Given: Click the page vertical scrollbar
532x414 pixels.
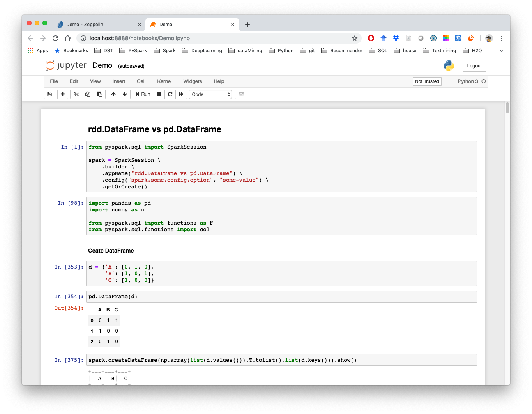Looking at the screenshot, I should tap(507, 107).
